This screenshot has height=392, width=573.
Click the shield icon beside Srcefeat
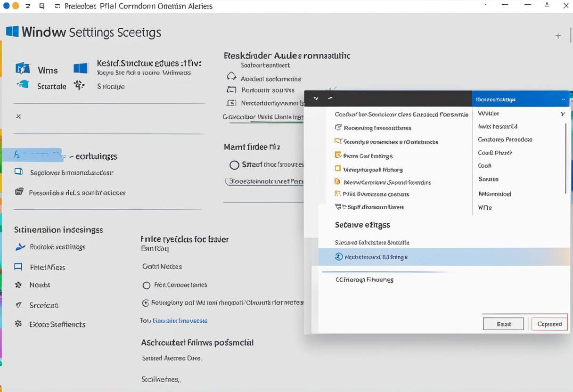pyautogui.click(x=19, y=305)
